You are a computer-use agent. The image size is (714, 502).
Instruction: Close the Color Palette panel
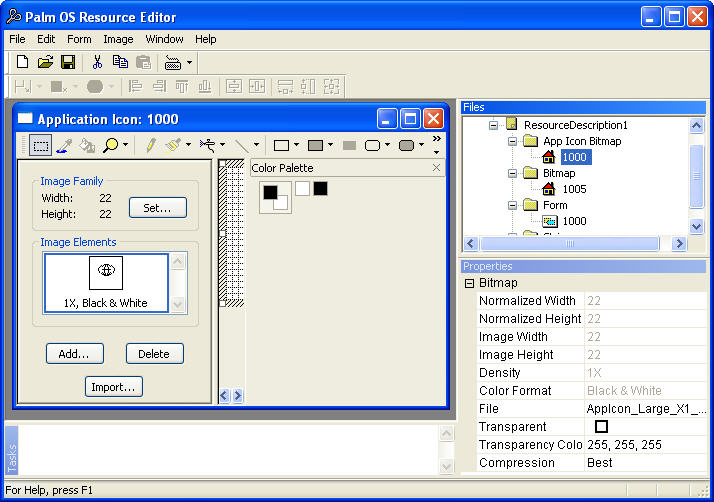tap(436, 168)
